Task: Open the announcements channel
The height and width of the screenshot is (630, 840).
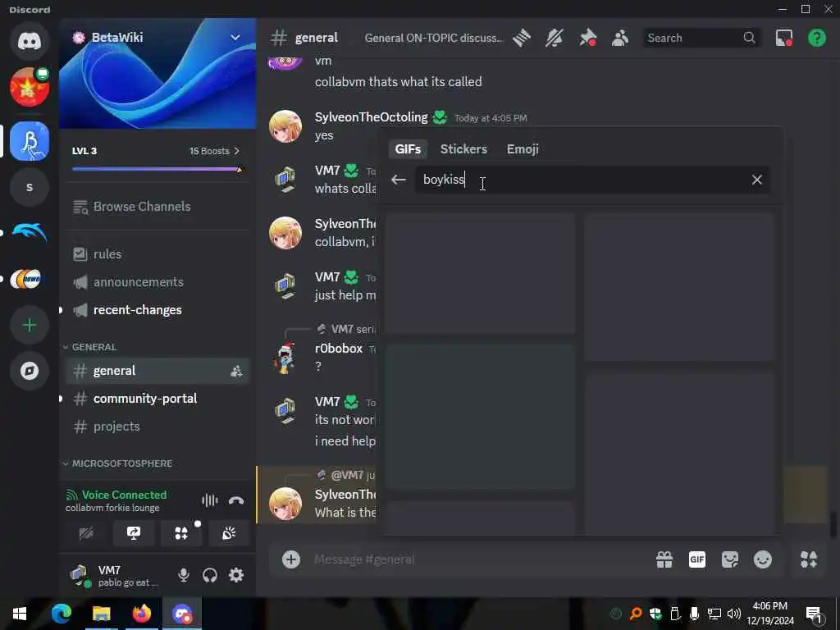Action: [x=157, y=282]
